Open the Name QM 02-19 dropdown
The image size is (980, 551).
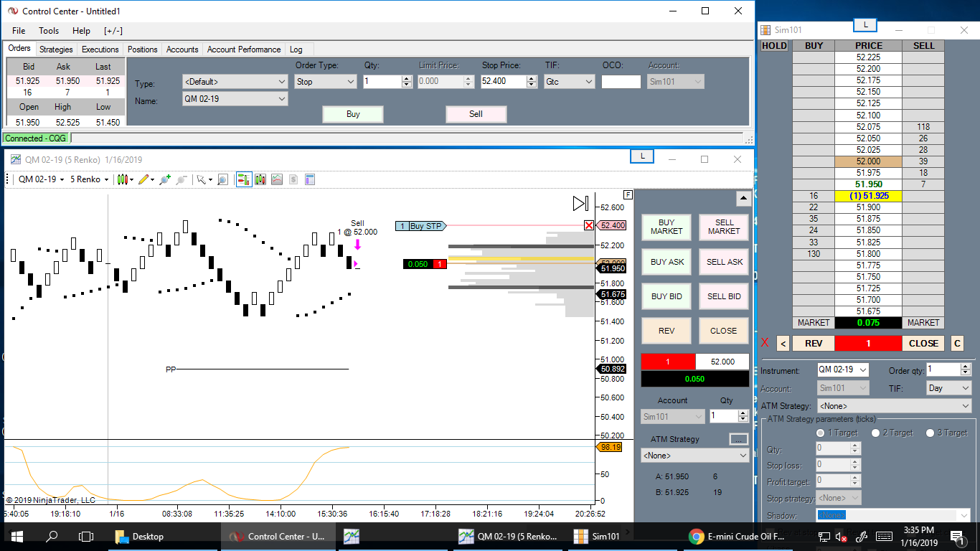[x=235, y=100]
